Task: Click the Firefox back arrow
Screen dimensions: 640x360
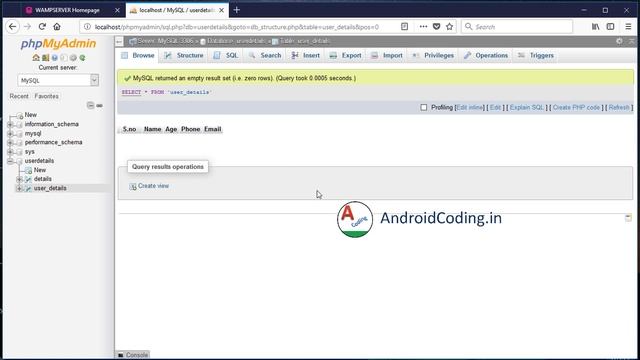Action: click(13, 27)
